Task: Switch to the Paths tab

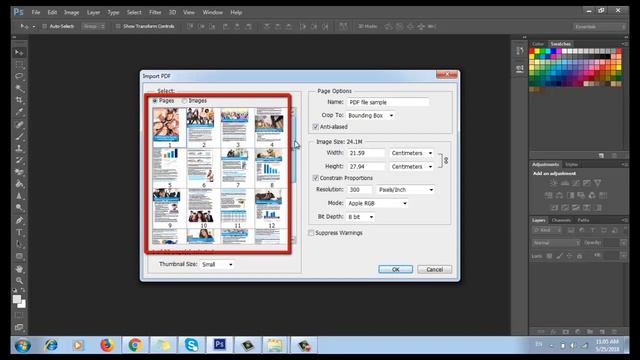Action: coord(583,220)
